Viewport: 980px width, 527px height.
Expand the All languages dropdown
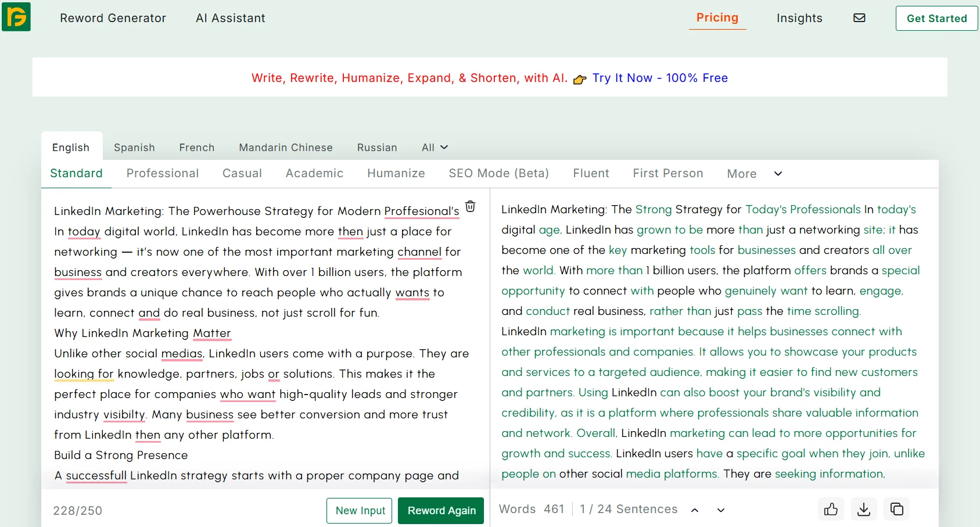435,148
